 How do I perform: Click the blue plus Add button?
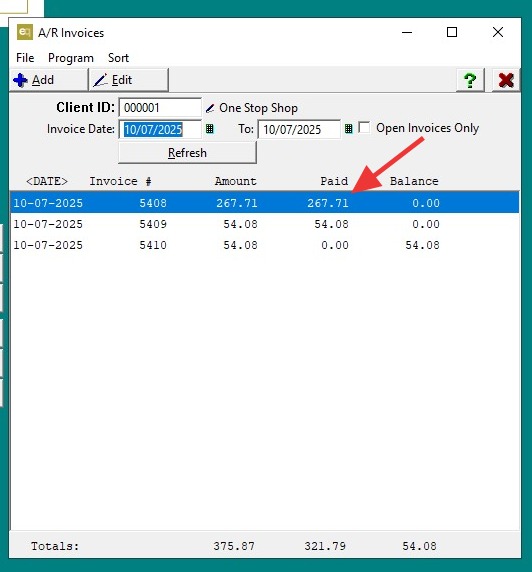coord(49,80)
